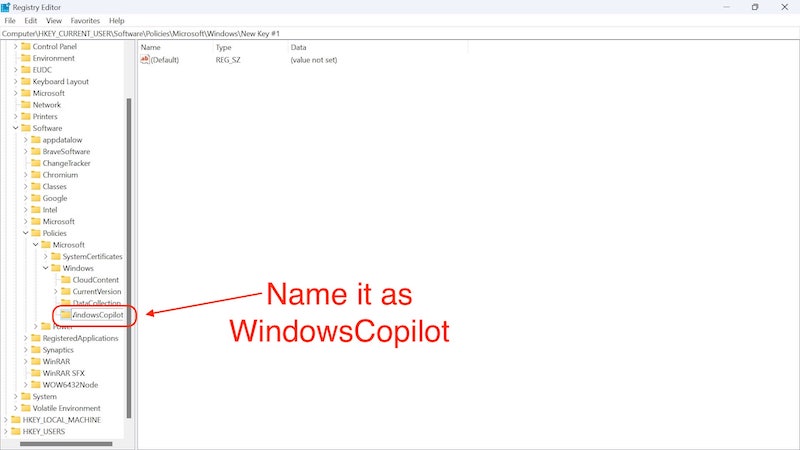Select the Policies folder icon
The image size is (800, 450).
(x=36, y=233)
